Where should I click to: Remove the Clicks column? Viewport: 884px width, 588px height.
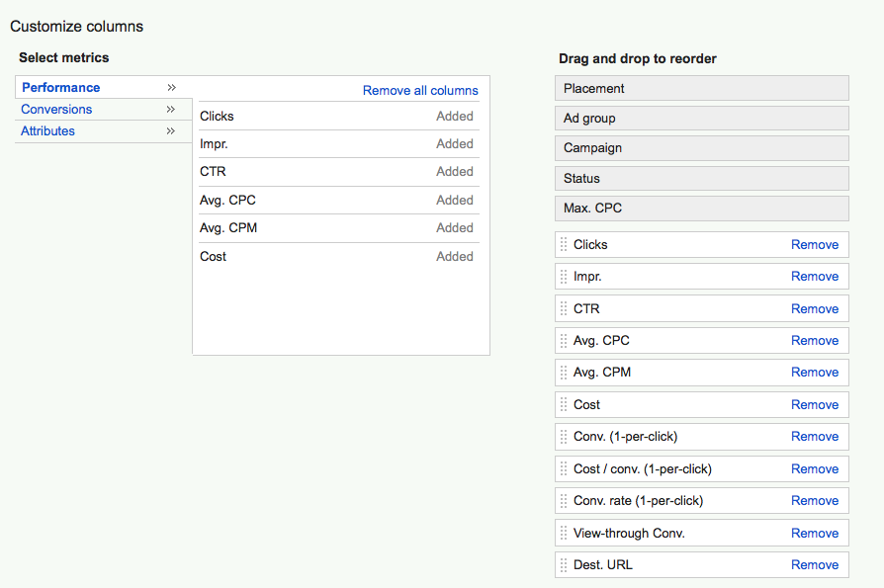815,244
